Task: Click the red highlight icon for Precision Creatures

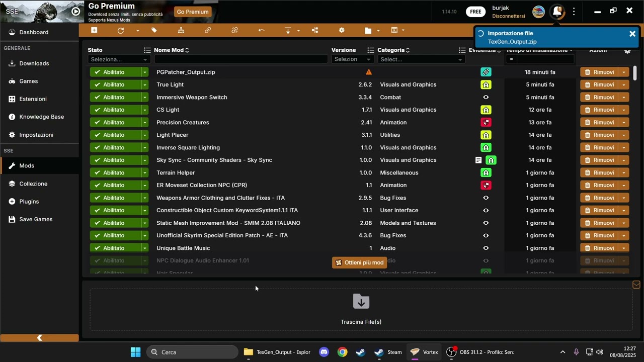Action: [x=486, y=122]
